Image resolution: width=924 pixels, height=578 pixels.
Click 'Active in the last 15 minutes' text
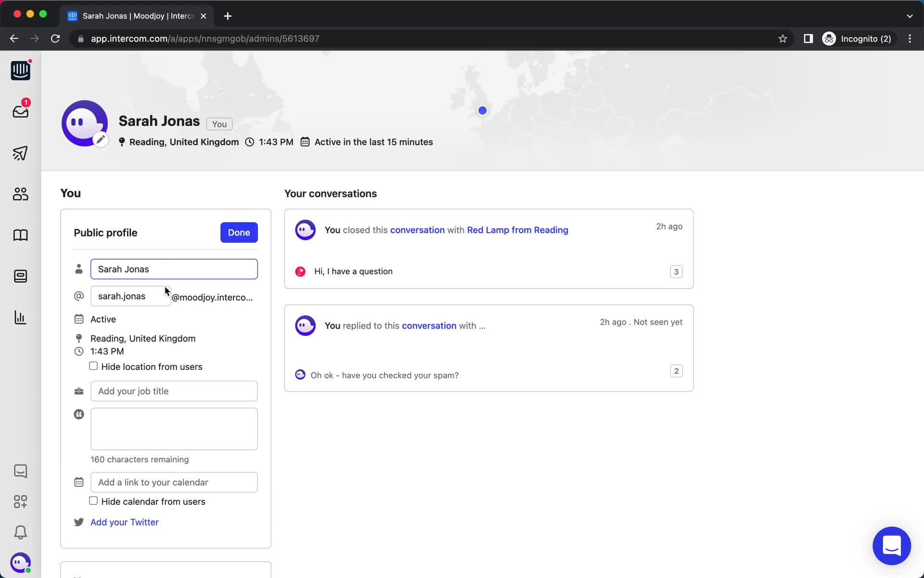[374, 142]
